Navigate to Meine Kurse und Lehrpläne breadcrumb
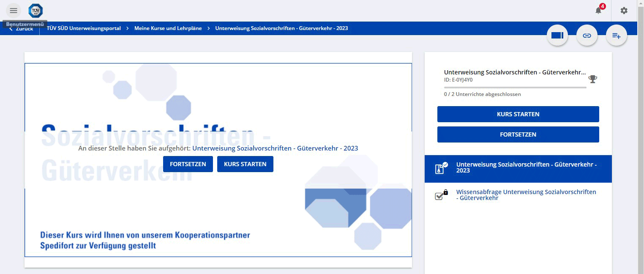 [x=168, y=28]
